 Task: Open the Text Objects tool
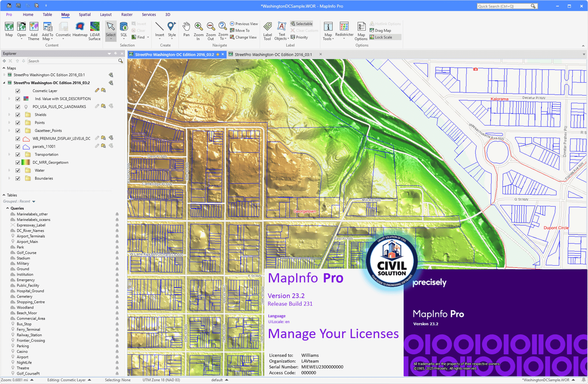(x=281, y=31)
